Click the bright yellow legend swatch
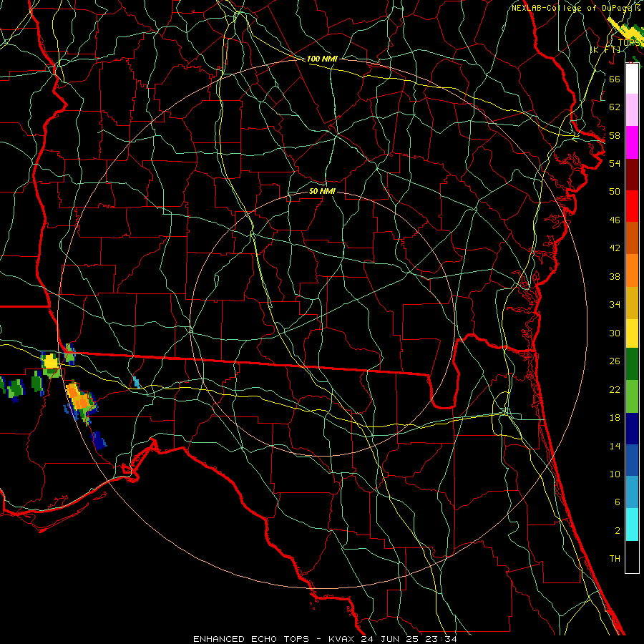Screen dimensions: 644x644 pyautogui.click(x=632, y=333)
